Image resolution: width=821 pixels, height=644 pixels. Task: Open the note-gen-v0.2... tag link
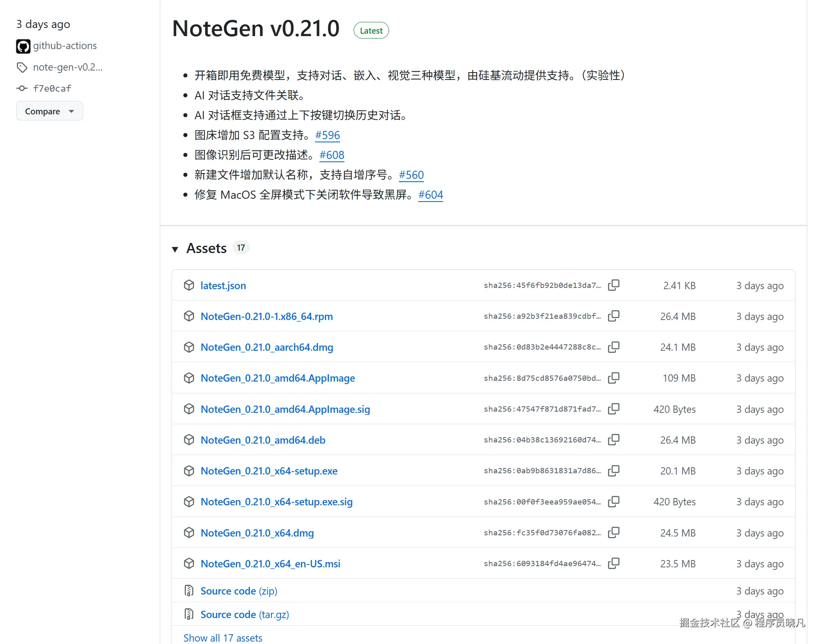click(67, 67)
